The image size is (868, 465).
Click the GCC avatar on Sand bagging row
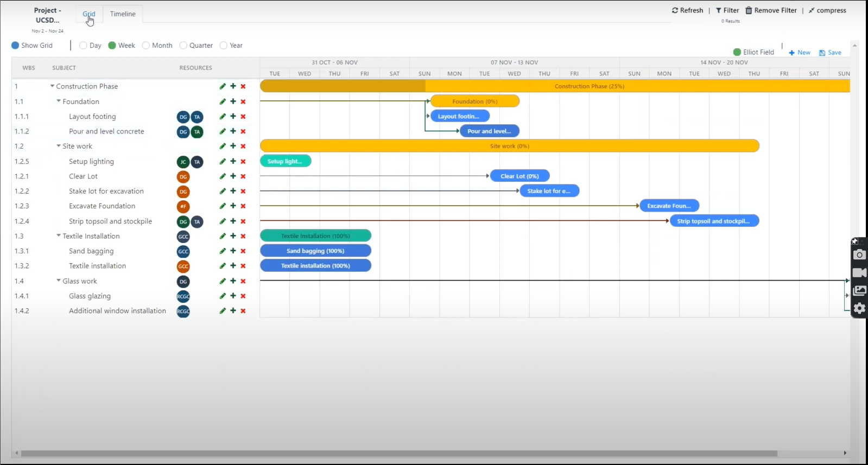point(183,252)
